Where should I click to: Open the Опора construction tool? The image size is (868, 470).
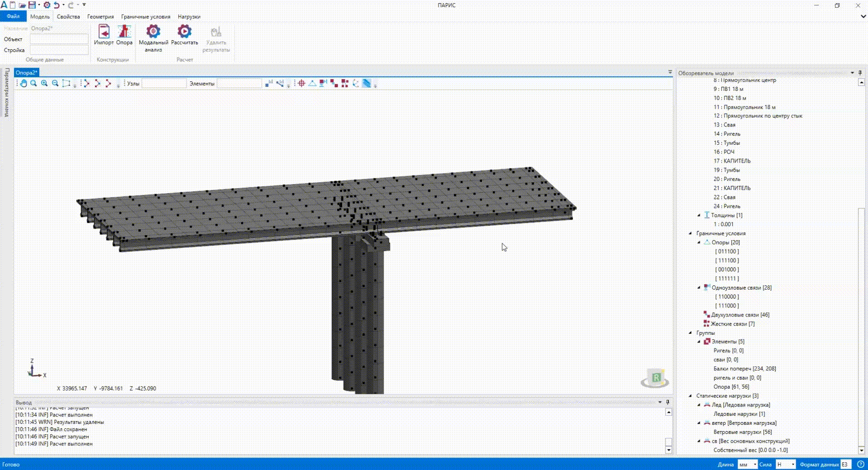[124, 35]
